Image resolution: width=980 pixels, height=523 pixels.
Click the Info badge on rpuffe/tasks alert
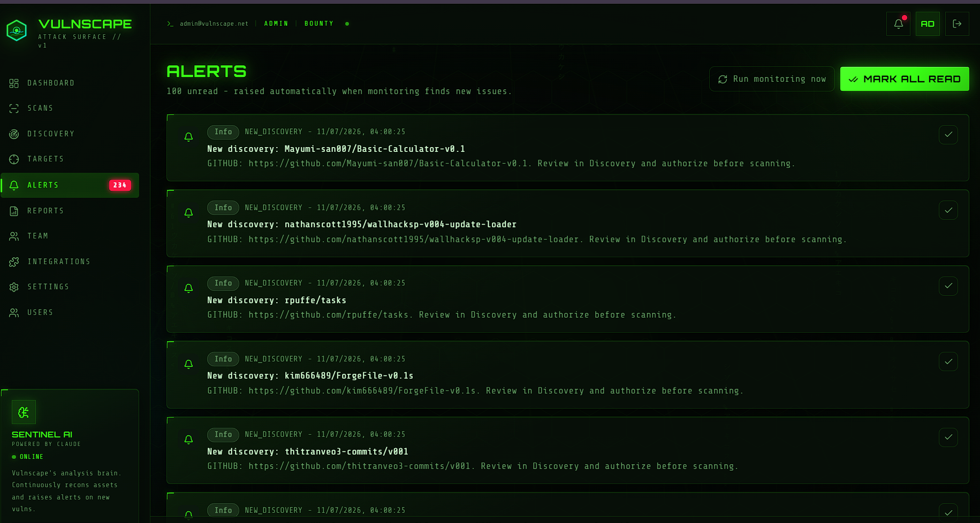pos(223,283)
